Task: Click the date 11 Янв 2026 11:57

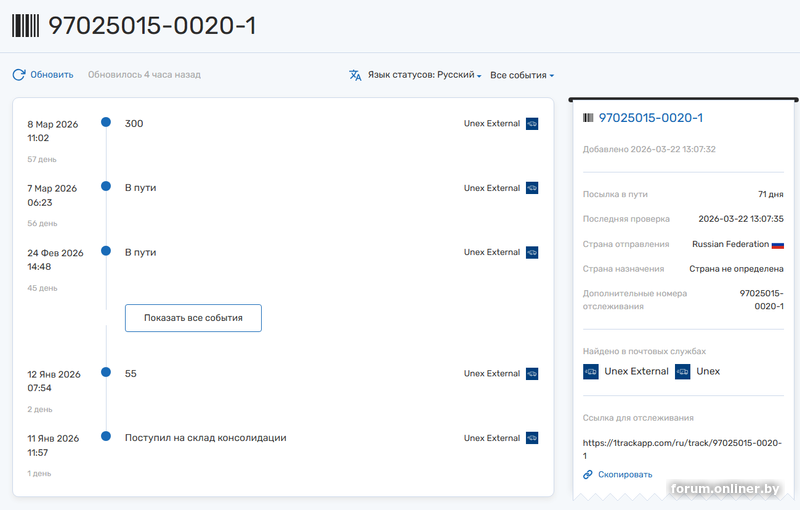Action: click(x=53, y=445)
